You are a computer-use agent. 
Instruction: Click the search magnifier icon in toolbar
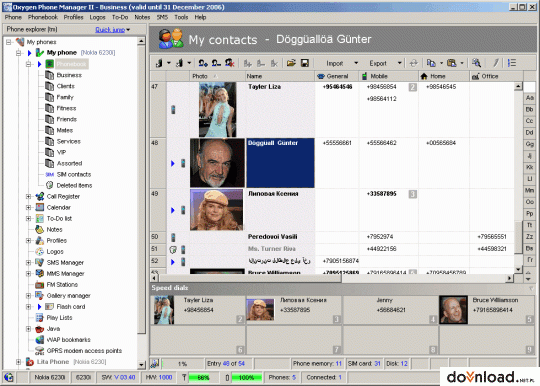(x=477, y=63)
